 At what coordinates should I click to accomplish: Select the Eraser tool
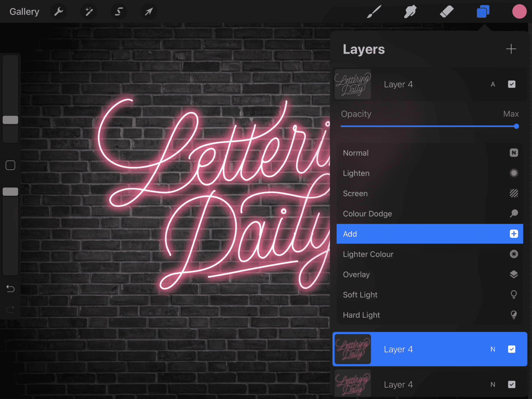447,12
